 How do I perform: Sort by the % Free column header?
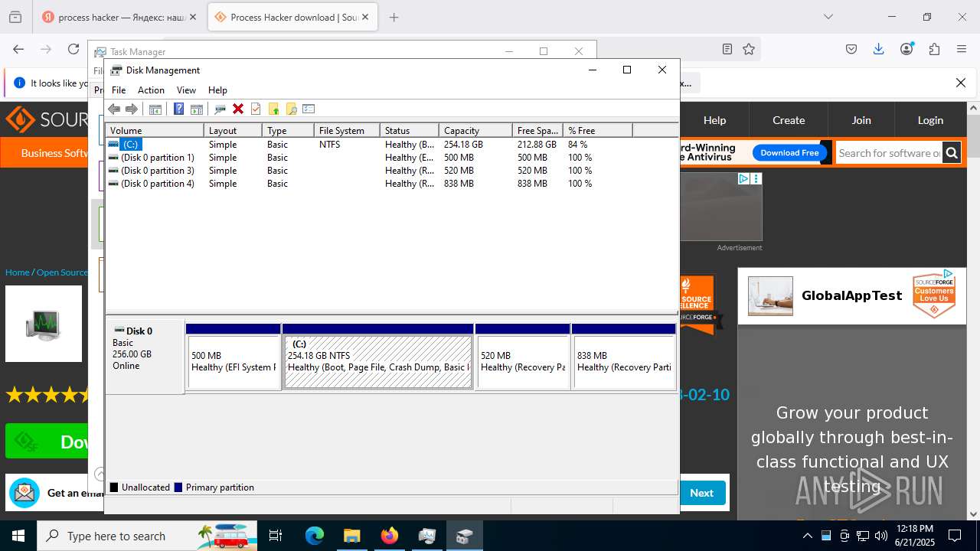[x=598, y=131]
